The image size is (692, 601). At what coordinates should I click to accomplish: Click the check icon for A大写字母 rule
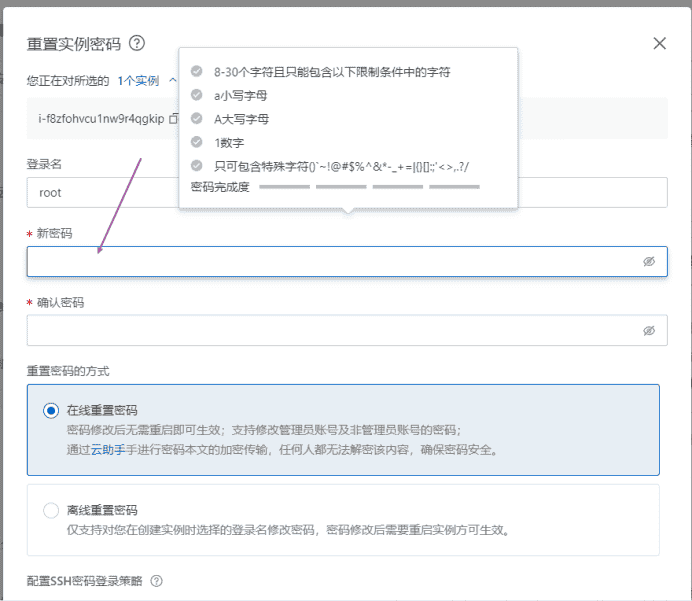click(x=197, y=119)
